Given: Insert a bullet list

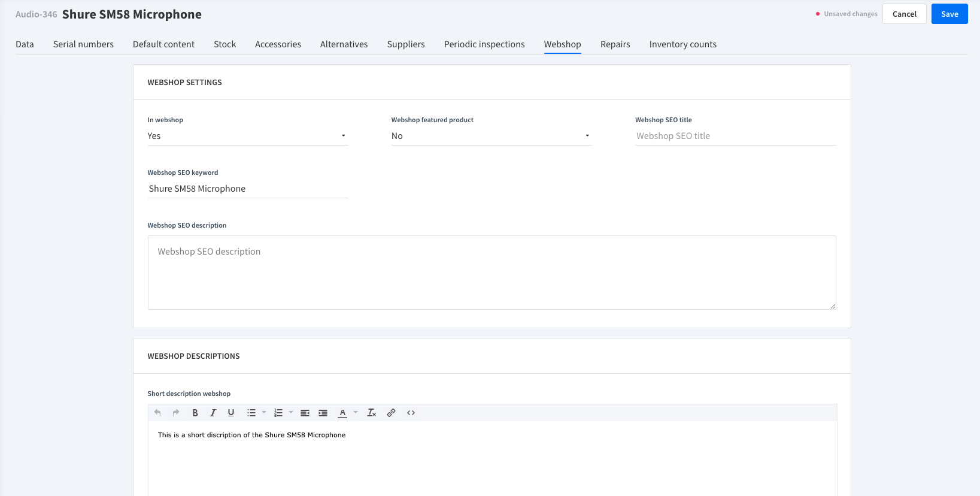Looking at the screenshot, I should 251,413.
